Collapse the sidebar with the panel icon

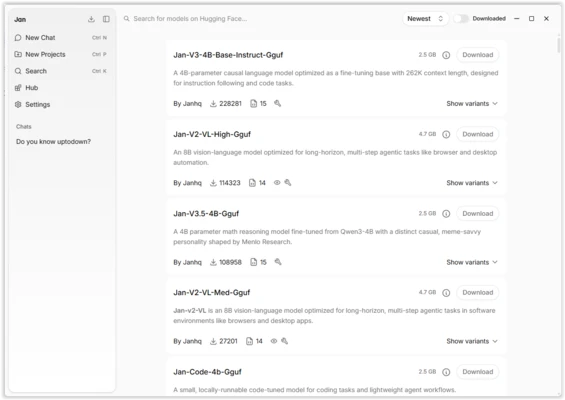tap(106, 19)
